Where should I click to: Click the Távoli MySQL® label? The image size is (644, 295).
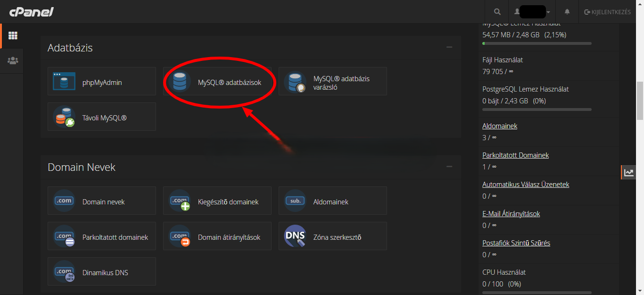pos(105,118)
